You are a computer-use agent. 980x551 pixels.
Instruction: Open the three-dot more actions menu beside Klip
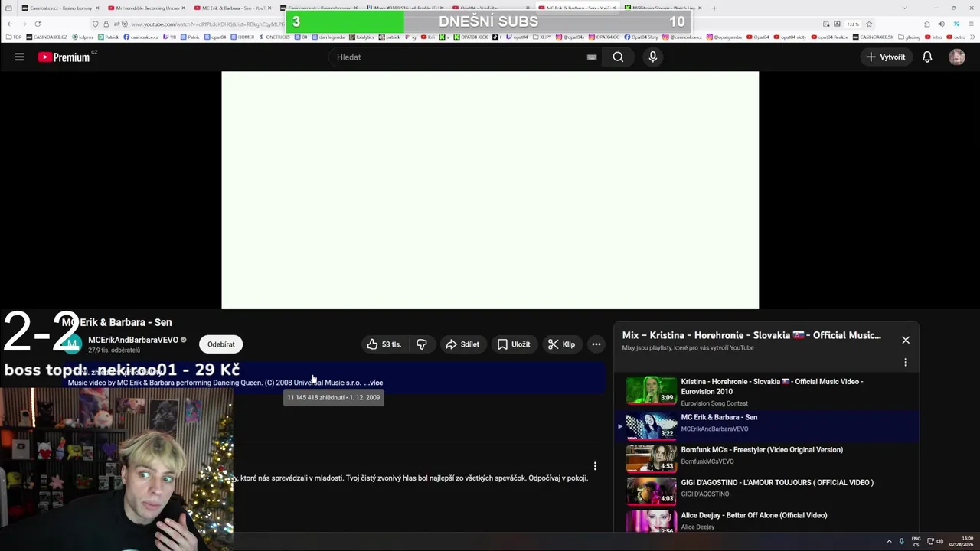pyautogui.click(x=596, y=344)
